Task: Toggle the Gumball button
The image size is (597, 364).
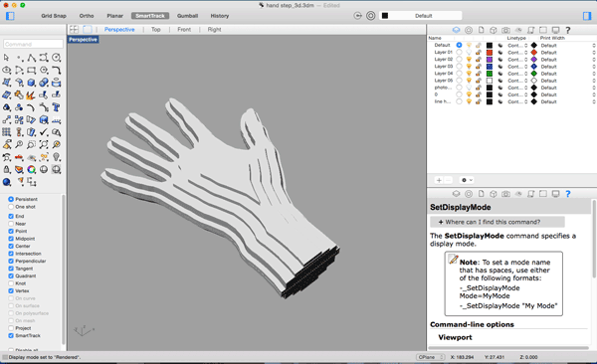Action: [187, 16]
